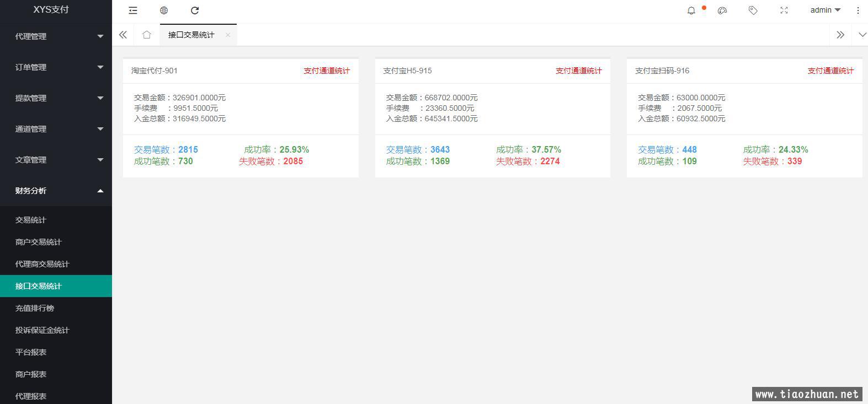Click deposit total 645341.5000元
The height and width of the screenshot is (404, 868).
point(451,118)
